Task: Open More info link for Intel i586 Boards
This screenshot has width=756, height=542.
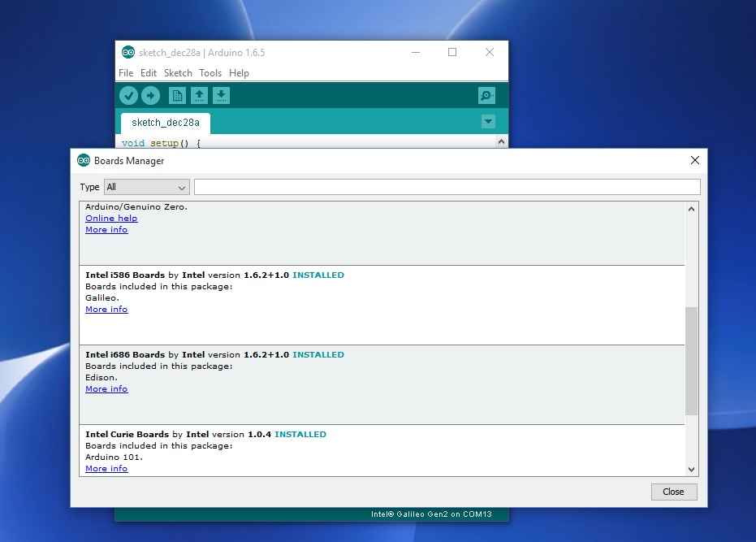Action: [106, 310]
